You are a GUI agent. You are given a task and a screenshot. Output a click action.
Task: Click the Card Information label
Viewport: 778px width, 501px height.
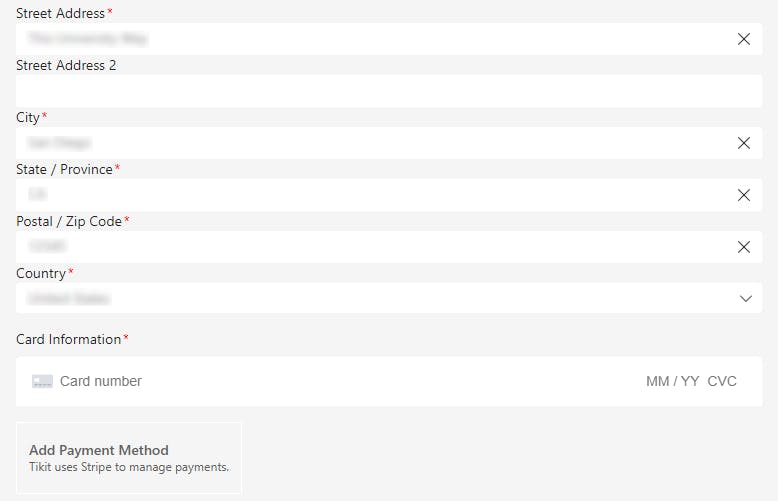pyautogui.click(x=68, y=339)
